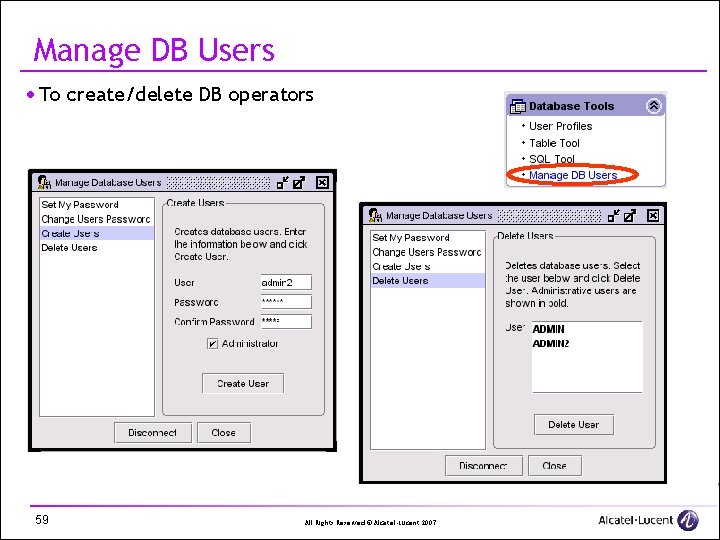Close icon of the Create Users window
The image size is (720, 540).
[322, 182]
